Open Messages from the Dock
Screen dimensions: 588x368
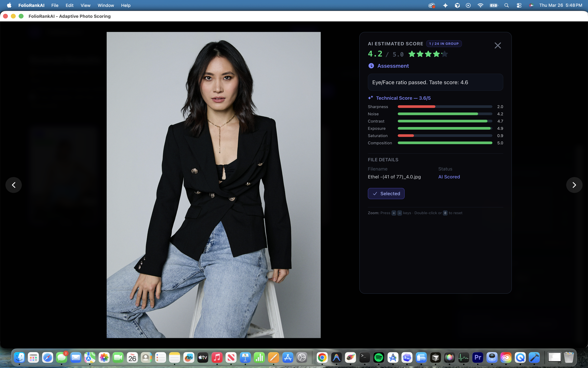[62, 358]
